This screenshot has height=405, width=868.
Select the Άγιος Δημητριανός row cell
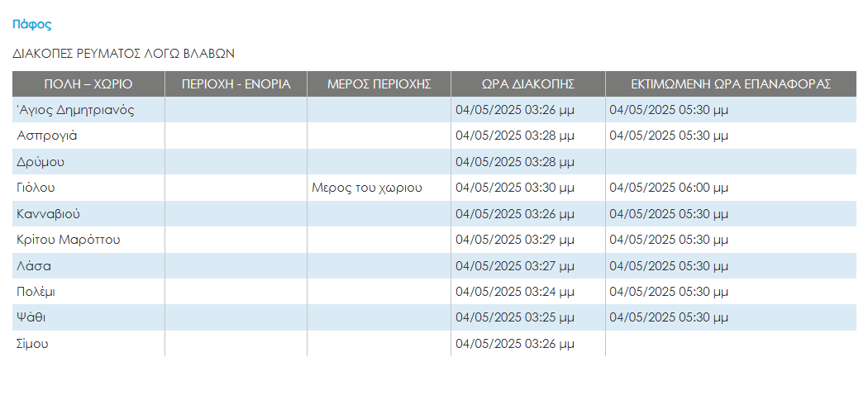pos(75,109)
